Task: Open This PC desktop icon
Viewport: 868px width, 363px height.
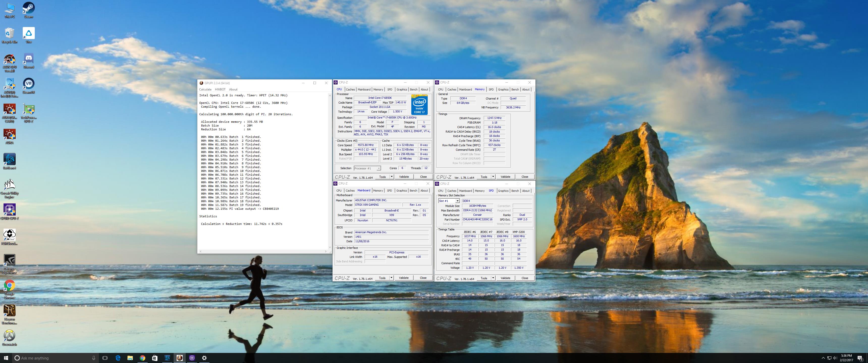Action: point(9,10)
